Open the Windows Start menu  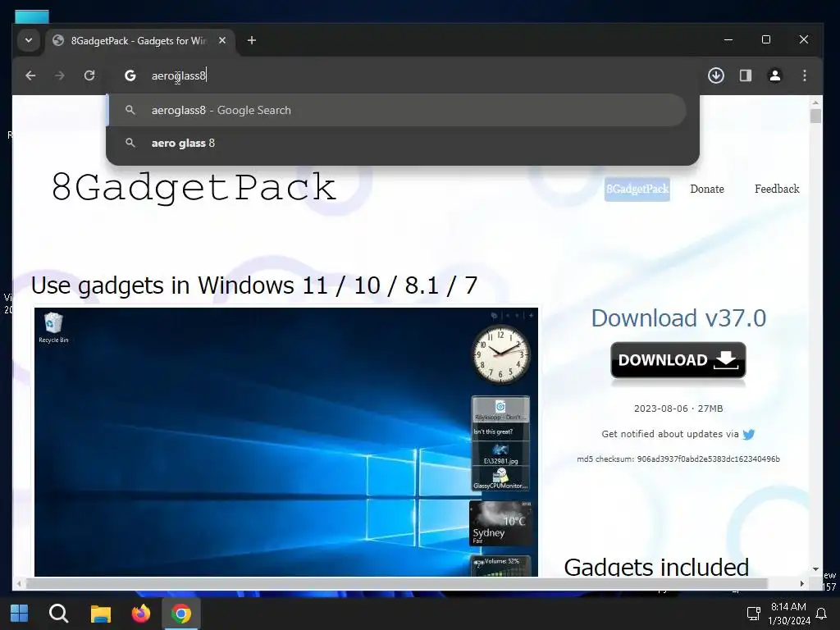tap(20, 614)
